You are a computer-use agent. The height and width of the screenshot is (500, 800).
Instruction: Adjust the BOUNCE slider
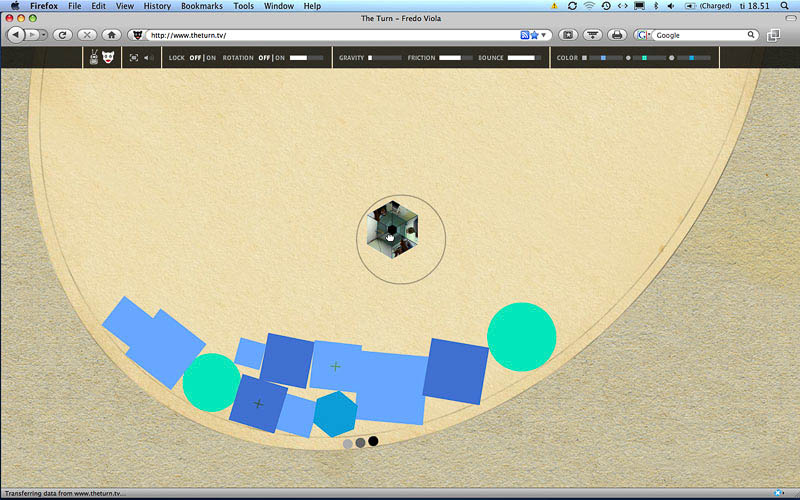524,58
